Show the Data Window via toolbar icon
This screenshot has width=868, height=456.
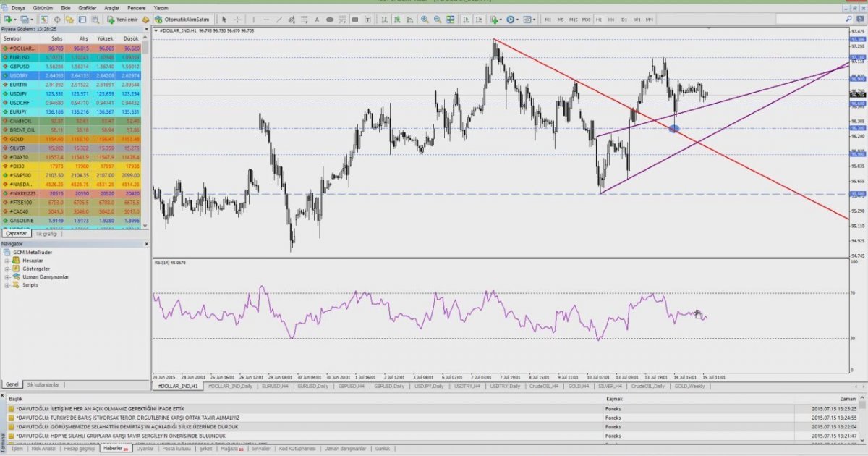56,19
